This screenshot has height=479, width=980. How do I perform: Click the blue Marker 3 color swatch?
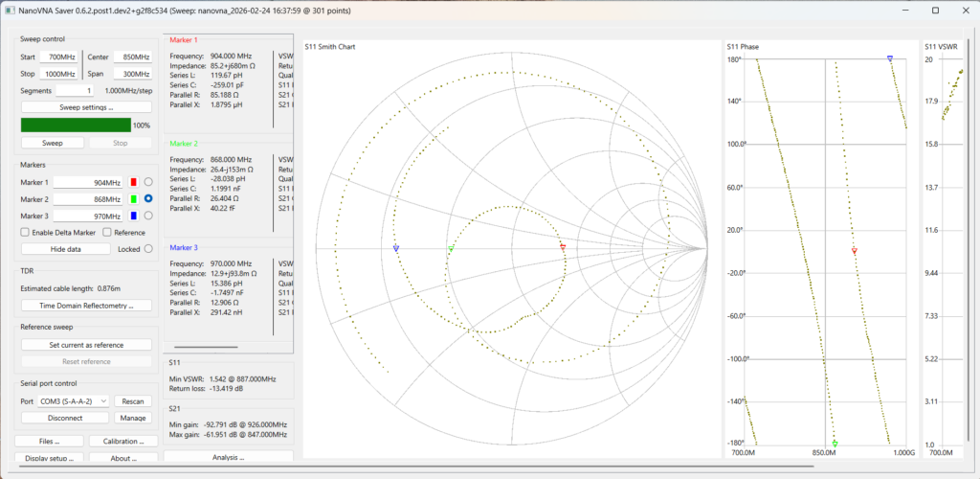(x=133, y=216)
